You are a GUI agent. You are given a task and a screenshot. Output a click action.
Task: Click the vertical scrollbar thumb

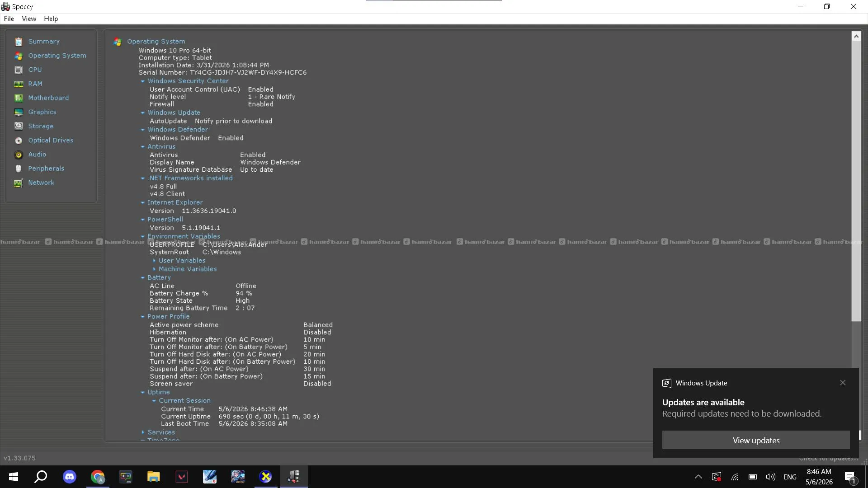pyautogui.click(x=856, y=181)
